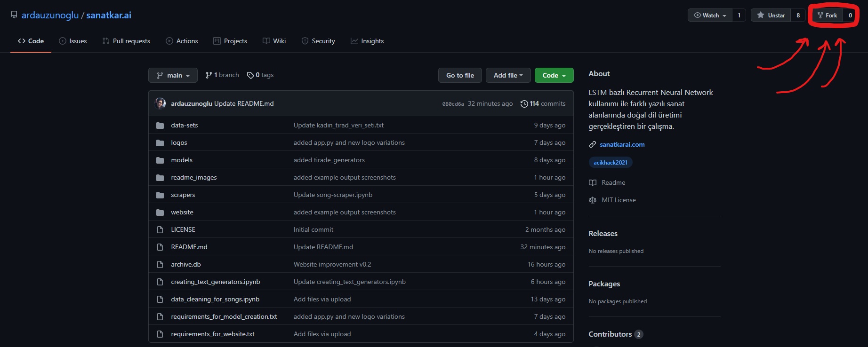
Task: Go to the Actions tab
Action: click(182, 41)
